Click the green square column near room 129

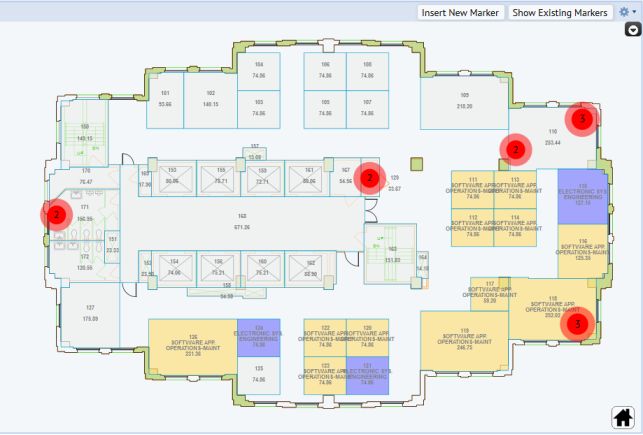click(417, 164)
